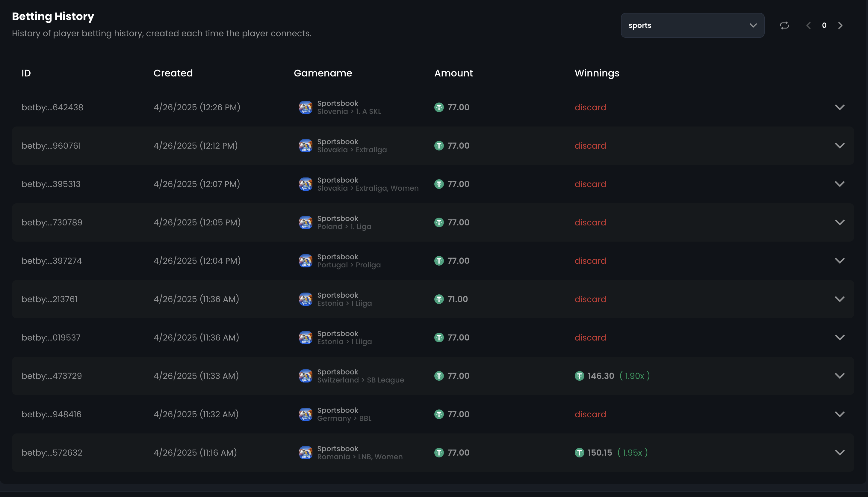The image size is (868, 497).
Task: Expand bet row betby:...948416
Action: 840,414
